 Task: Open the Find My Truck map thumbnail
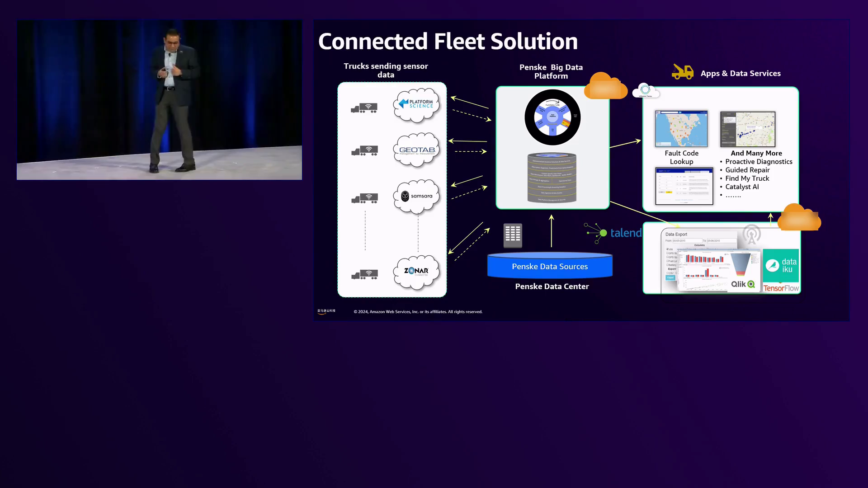[x=748, y=129]
